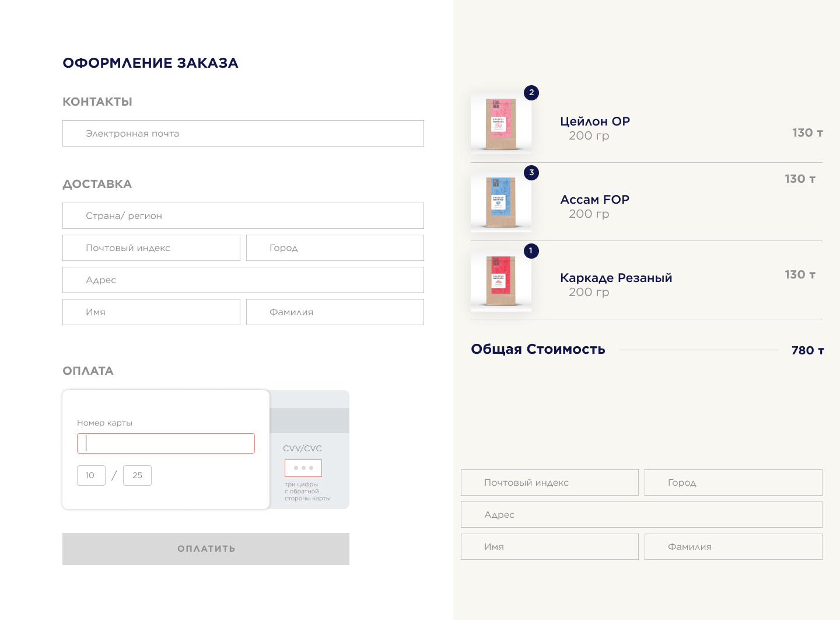Click the total amount 780 т
The height and width of the screenshot is (620, 840).
[x=808, y=351]
